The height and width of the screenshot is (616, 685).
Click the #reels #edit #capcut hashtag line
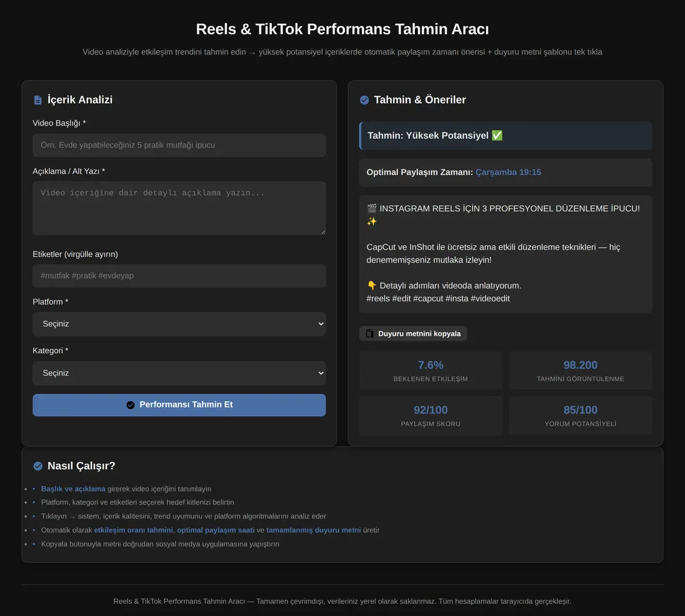[438, 299]
